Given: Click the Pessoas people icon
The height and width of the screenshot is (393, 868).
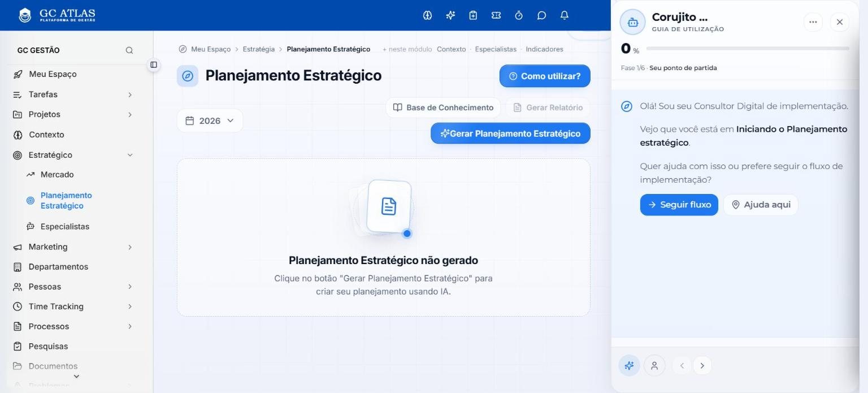Looking at the screenshot, I should 18,287.
